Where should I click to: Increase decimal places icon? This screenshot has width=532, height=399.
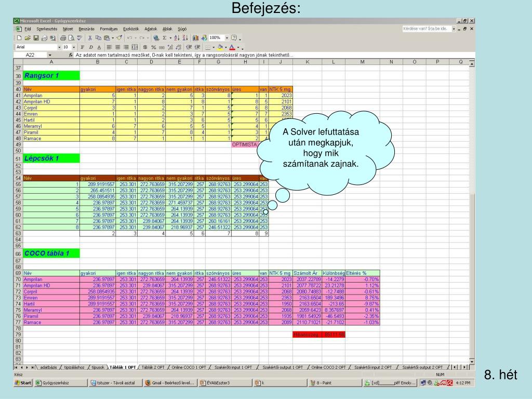[170, 47]
